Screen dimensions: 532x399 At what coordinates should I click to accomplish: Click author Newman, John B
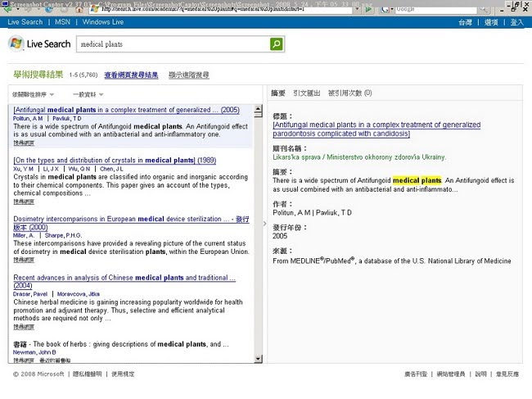pos(34,352)
